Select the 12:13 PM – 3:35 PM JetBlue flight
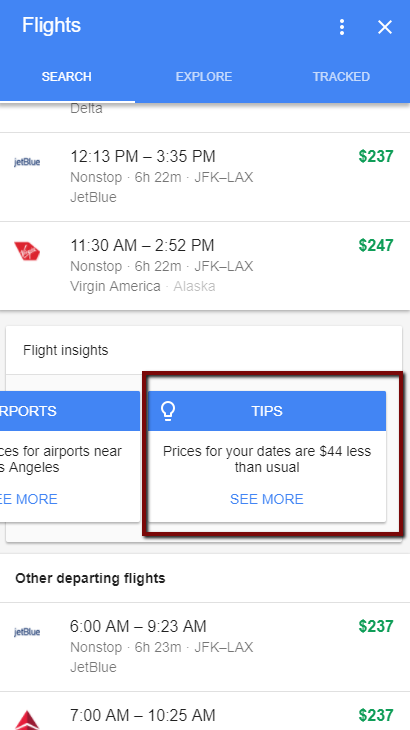 click(x=205, y=177)
